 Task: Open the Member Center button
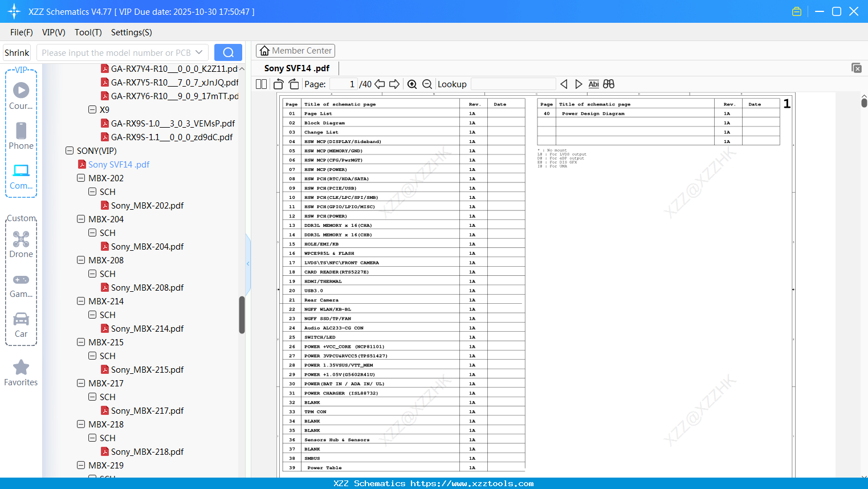pos(295,51)
